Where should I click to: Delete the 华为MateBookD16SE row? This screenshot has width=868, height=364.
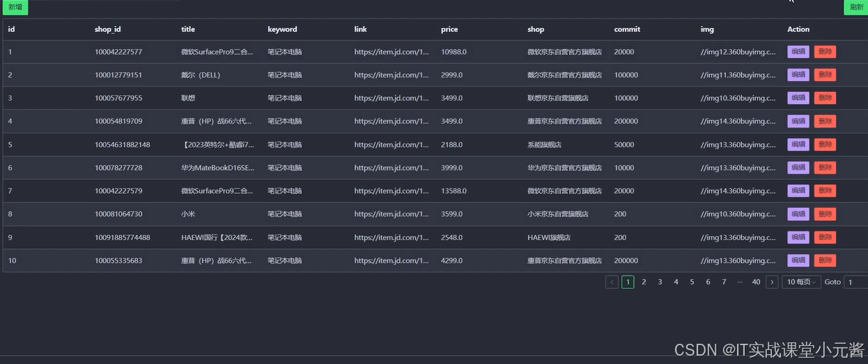click(825, 167)
